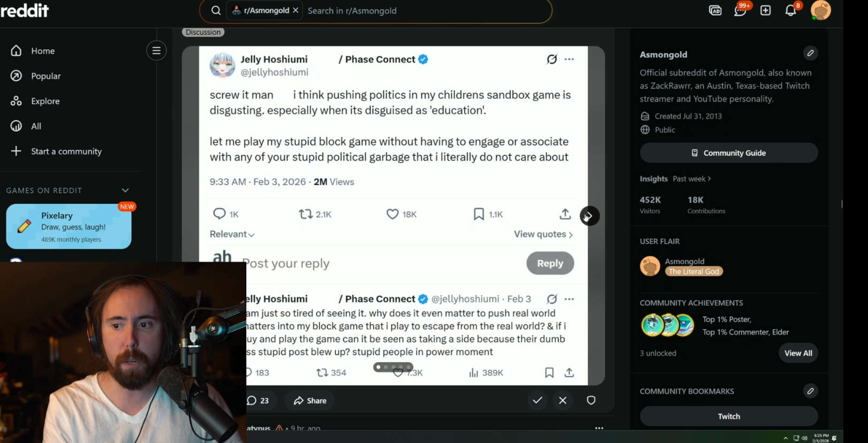
Task: Bookmark the second tweet
Action: pos(549,372)
